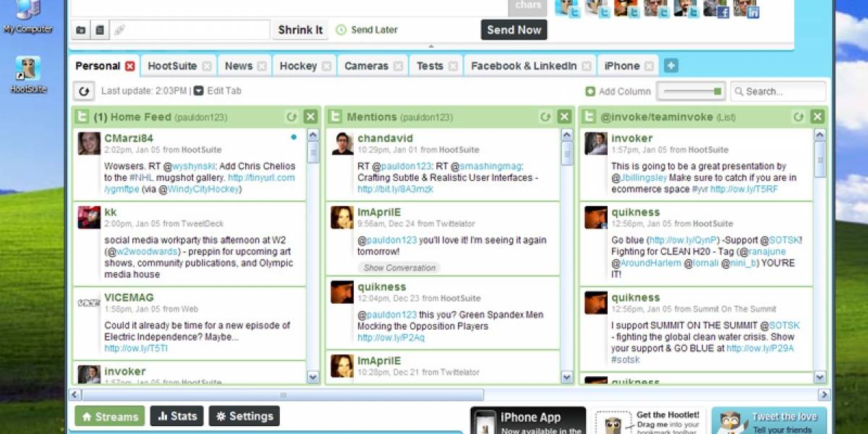Select the Facebook profile avatar
This screenshot has height=434, width=868.
tap(716, 8)
